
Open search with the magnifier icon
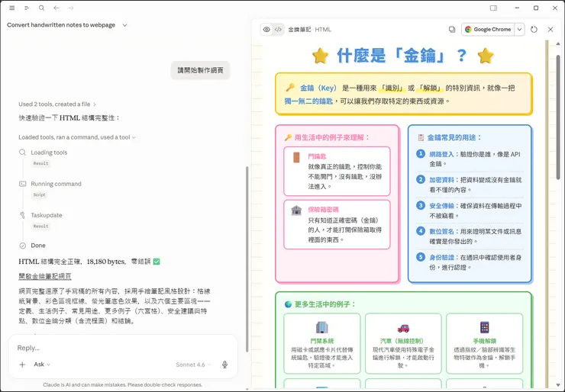(x=42, y=8)
